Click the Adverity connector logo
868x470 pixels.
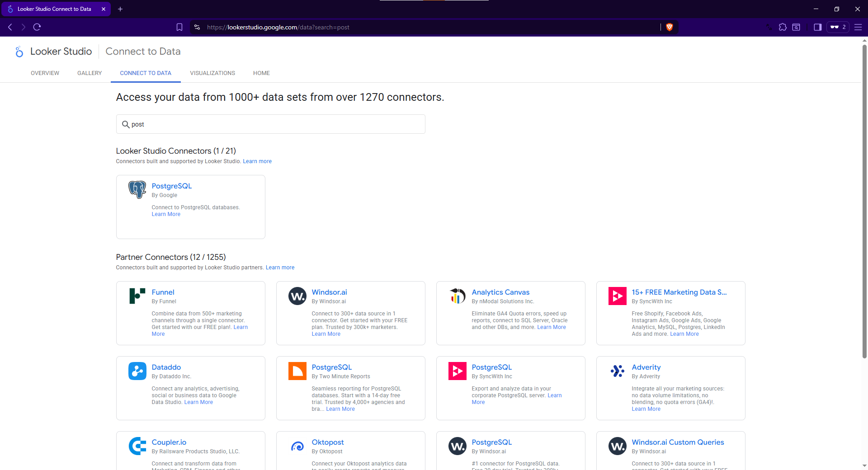[618, 371]
